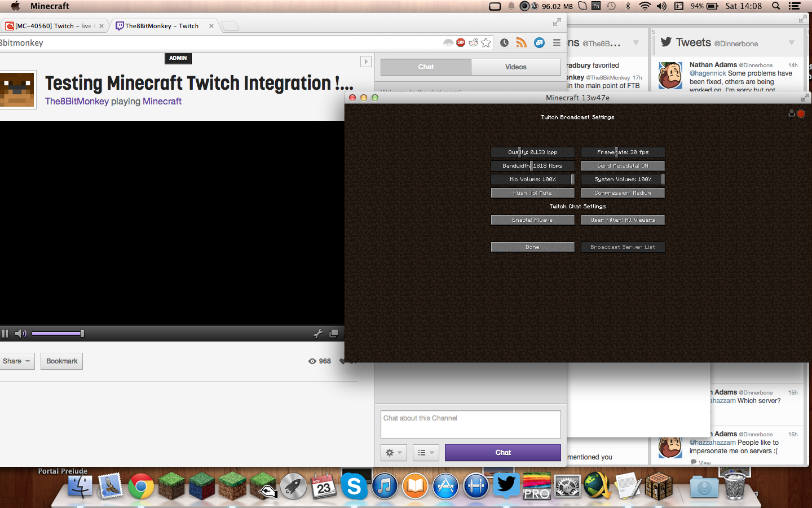Click the system volume menu bar icon
The image size is (812, 508).
[x=661, y=6]
